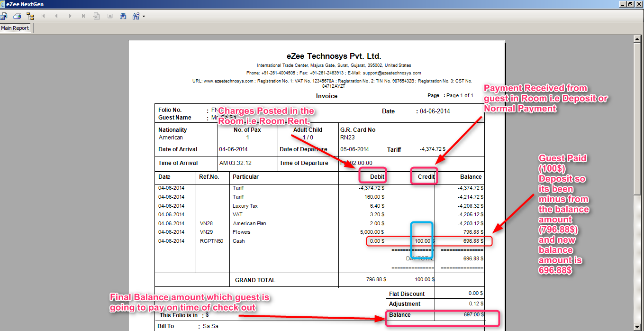Click the 'Tariff' label beside -4,374.72 $
This screenshot has height=331, width=644.
coord(394,149)
